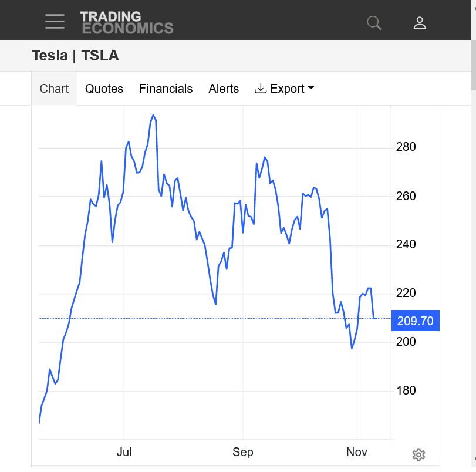Click the 260 price axis label
This screenshot has height=472, width=476.
406,196
